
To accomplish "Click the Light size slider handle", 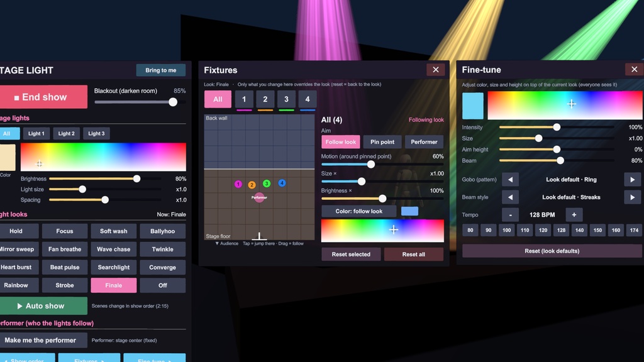I will [82, 189].
